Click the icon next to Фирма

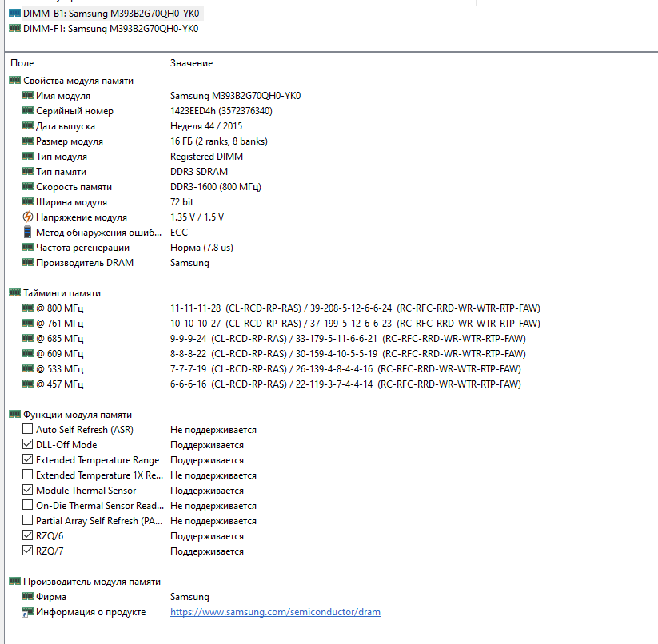point(28,596)
